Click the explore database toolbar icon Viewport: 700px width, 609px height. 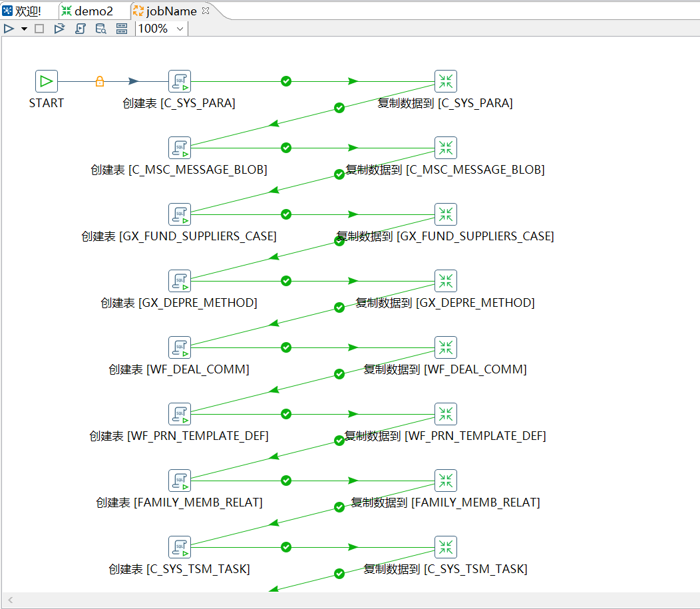pos(100,29)
